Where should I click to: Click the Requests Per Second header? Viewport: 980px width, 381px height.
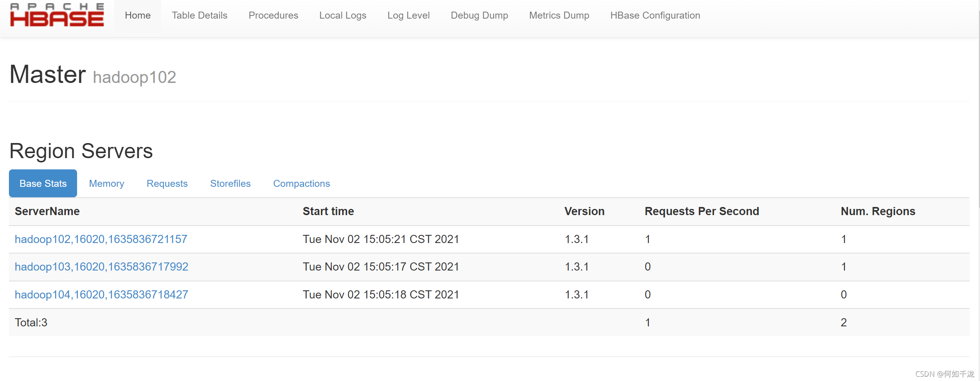coord(701,211)
